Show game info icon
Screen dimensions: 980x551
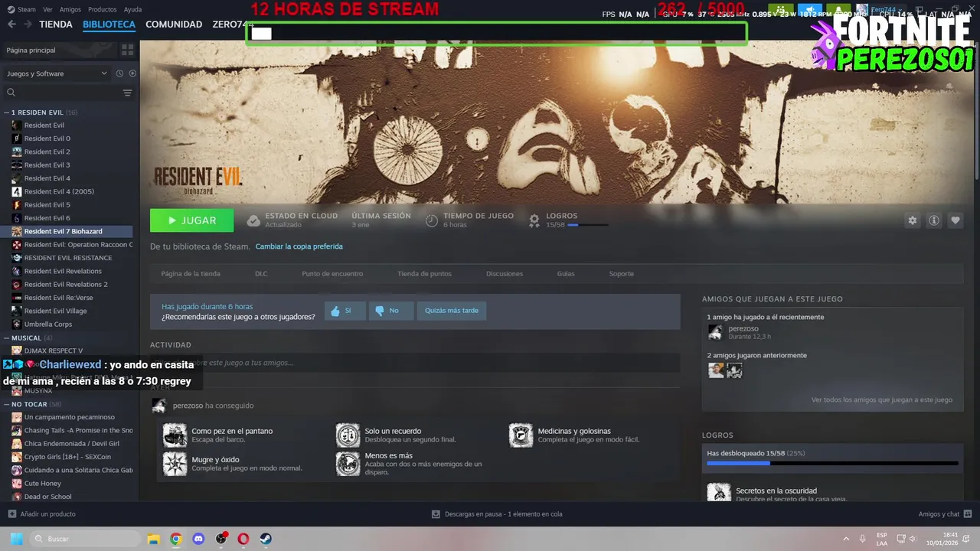click(934, 220)
